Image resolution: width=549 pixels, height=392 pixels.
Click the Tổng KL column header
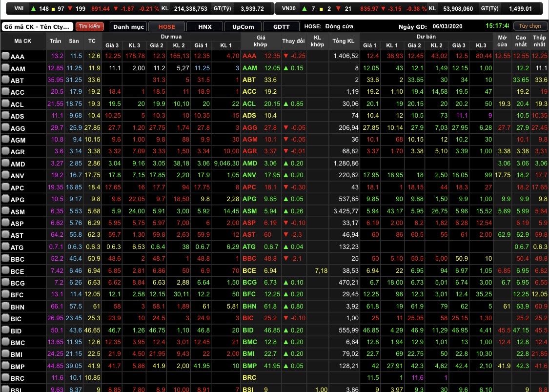click(x=346, y=41)
